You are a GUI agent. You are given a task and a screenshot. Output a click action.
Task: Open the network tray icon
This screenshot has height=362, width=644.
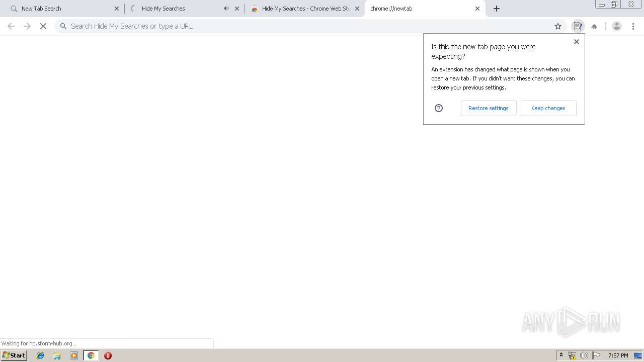pyautogui.click(x=572, y=355)
